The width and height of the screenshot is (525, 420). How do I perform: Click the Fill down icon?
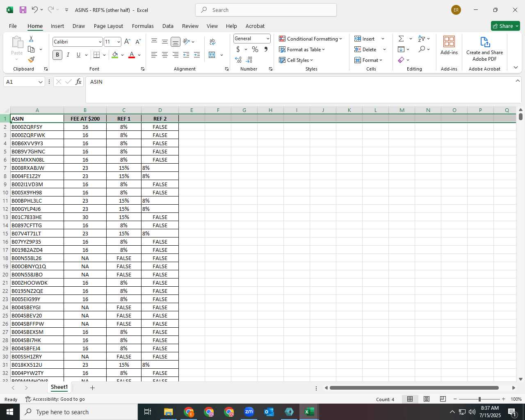[401, 49]
